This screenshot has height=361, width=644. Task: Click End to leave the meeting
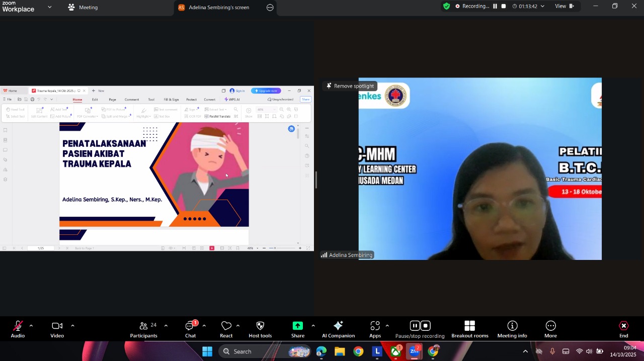623,329
